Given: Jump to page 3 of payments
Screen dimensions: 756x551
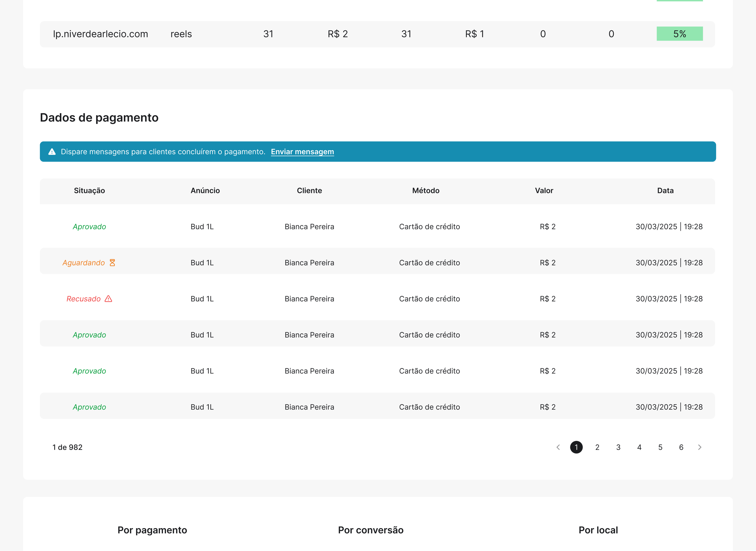Looking at the screenshot, I should (x=618, y=447).
